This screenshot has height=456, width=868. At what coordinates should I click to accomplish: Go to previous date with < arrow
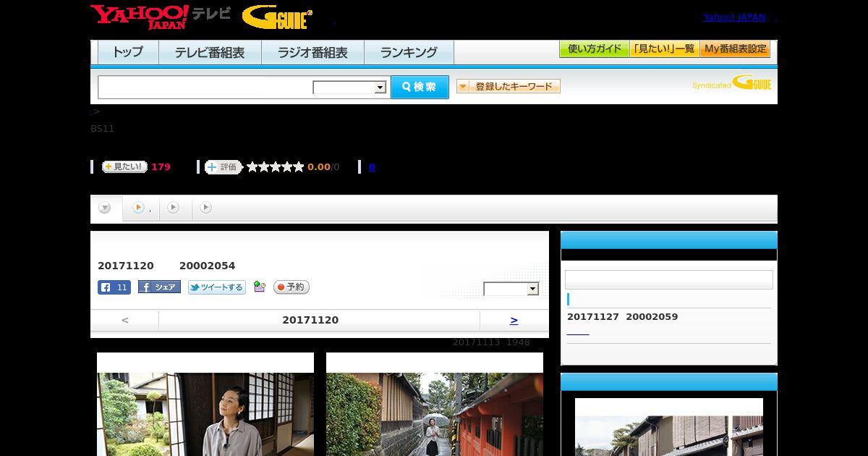click(x=124, y=320)
